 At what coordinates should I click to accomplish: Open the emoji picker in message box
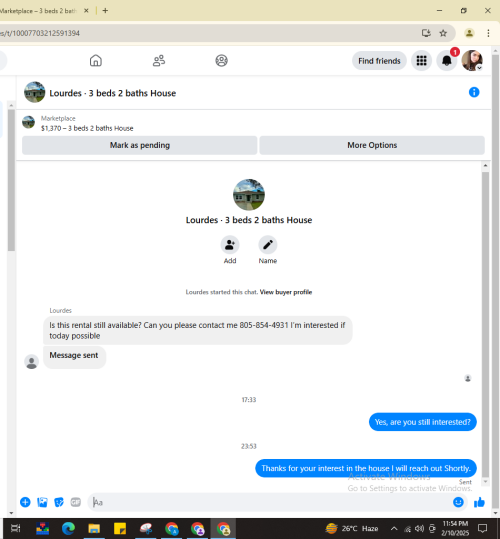coord(458,502)
